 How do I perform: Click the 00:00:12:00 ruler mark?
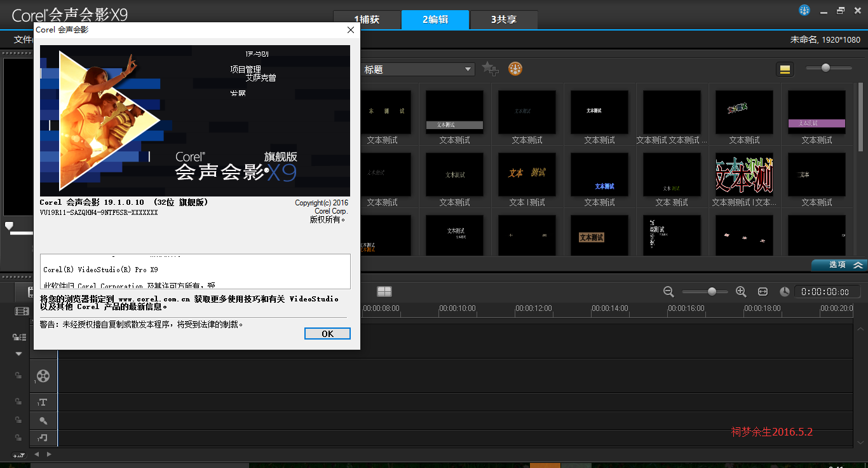point(533,308)
